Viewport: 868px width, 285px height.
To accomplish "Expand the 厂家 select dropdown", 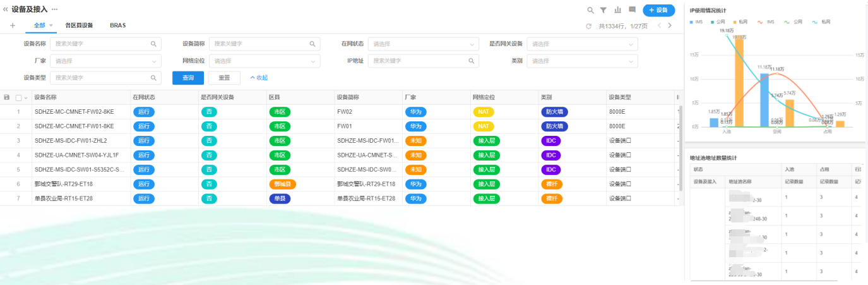I will (x=106, y=61).
